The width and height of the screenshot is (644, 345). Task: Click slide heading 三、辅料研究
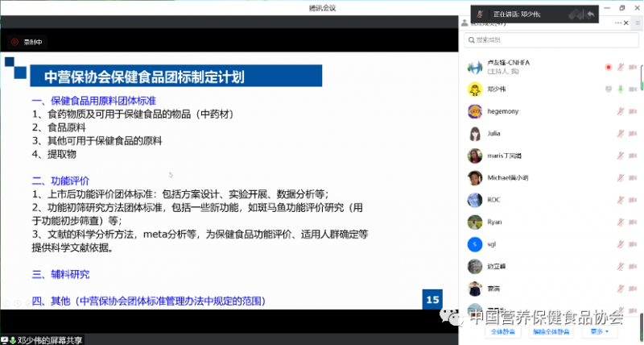(x=60, y=274)
